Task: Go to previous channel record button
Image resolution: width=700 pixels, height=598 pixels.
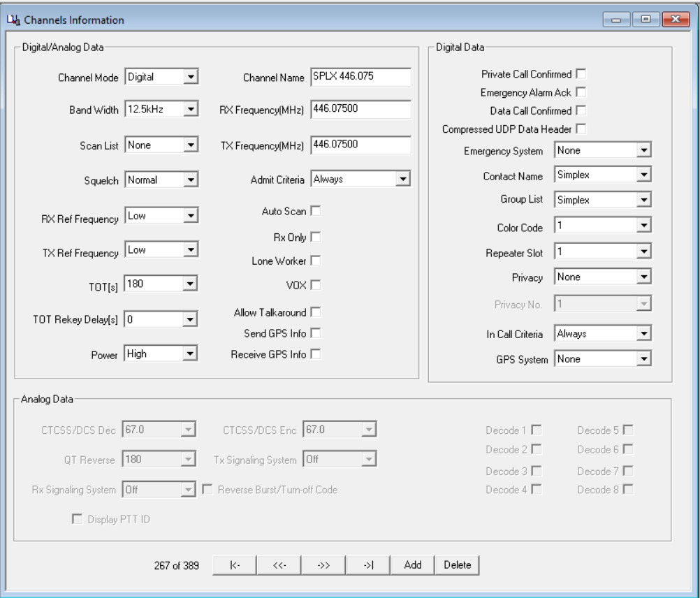Action: [x=279, y=565]
